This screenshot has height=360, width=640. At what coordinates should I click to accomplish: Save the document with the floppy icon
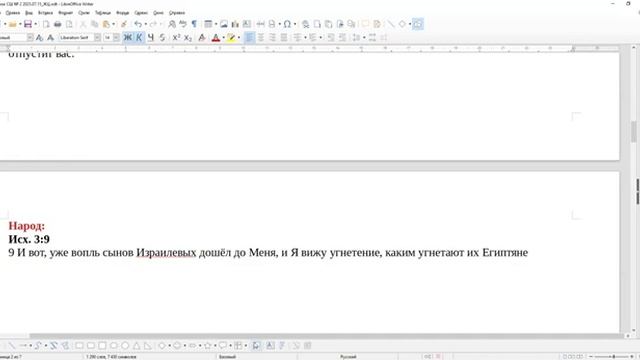pyautogui.click(x=28, y=24)
